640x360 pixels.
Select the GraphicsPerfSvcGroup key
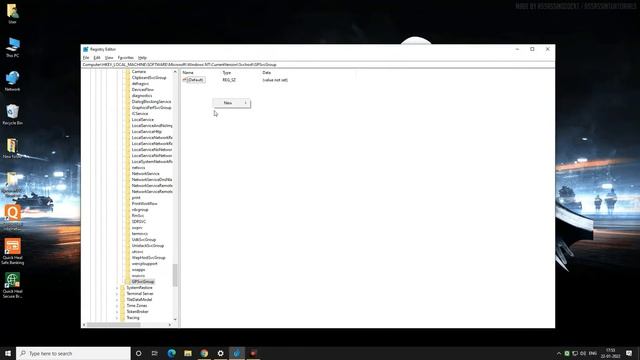coord(151,107)
